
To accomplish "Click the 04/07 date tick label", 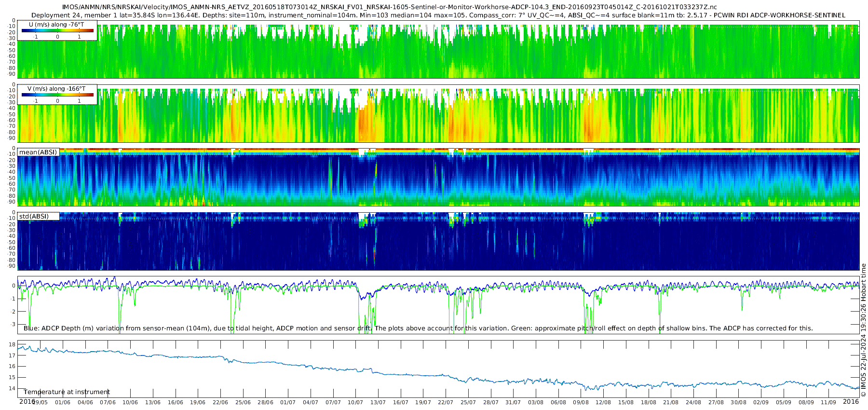I will click(x=311, y=402).
